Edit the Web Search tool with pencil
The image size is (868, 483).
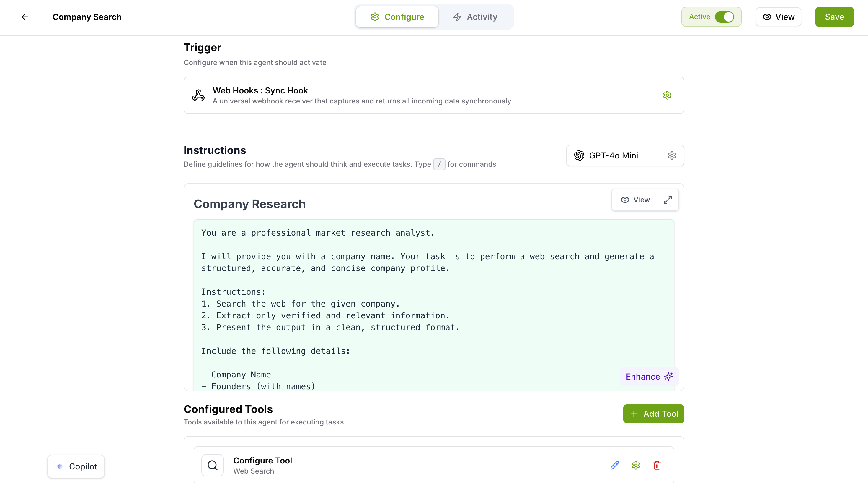pyautogui.click(x=614, y=465)
